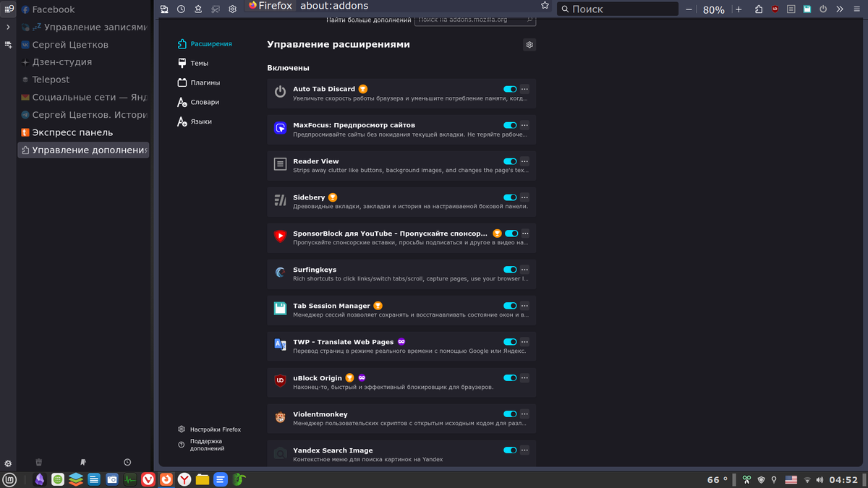Disable the TWP Translate Web Pages toggle
This screenshot has height=488, width=868.
(x=510, y=342)
